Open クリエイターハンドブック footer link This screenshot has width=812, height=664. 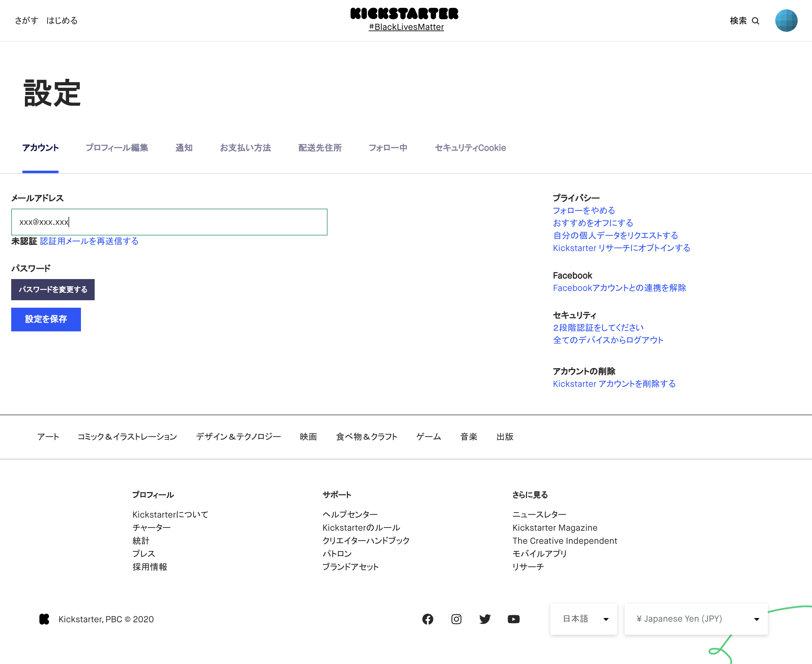point(366,541)
